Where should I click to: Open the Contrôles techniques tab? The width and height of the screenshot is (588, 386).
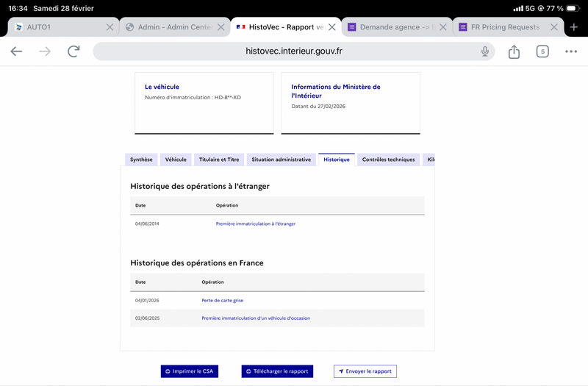[388, 160]
